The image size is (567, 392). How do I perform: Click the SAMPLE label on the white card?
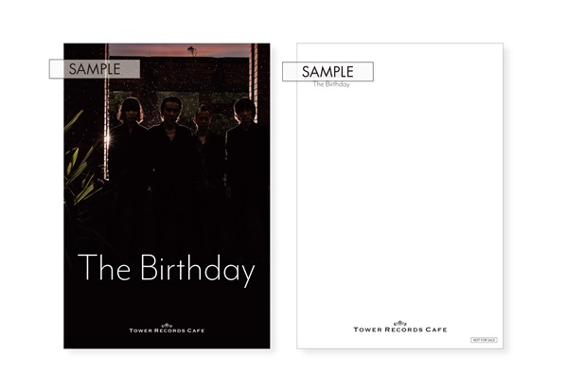(x=328, y=72)
